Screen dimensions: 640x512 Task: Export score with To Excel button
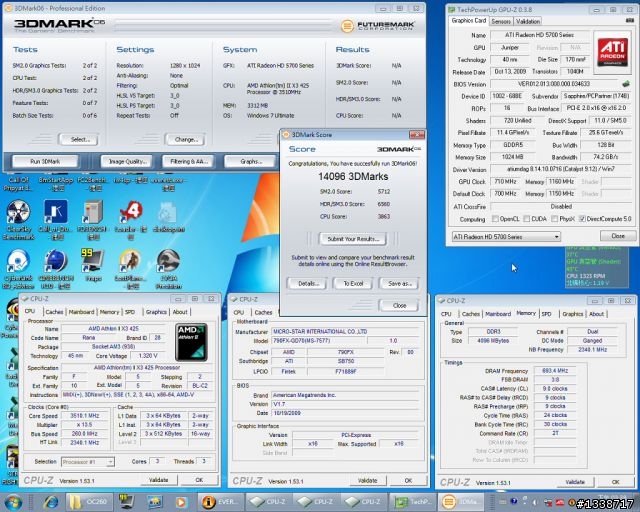353,284
